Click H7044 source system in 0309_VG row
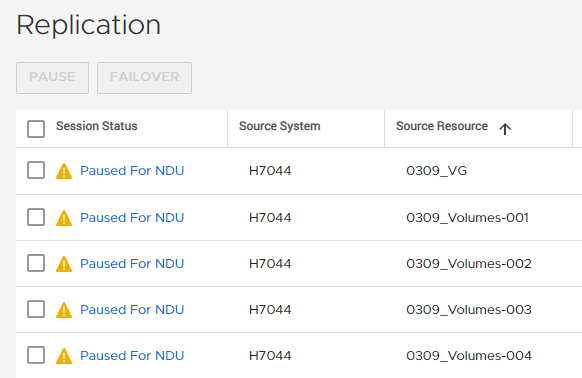This screenshot has height=378, width=582. click(x=270, y=170)
